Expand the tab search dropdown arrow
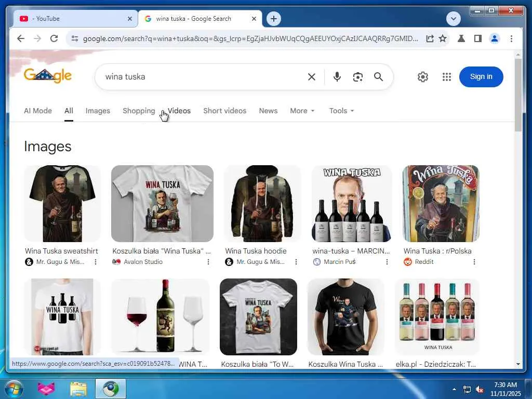The height and width of the screenshot is (399, 532). click(453, 19)
